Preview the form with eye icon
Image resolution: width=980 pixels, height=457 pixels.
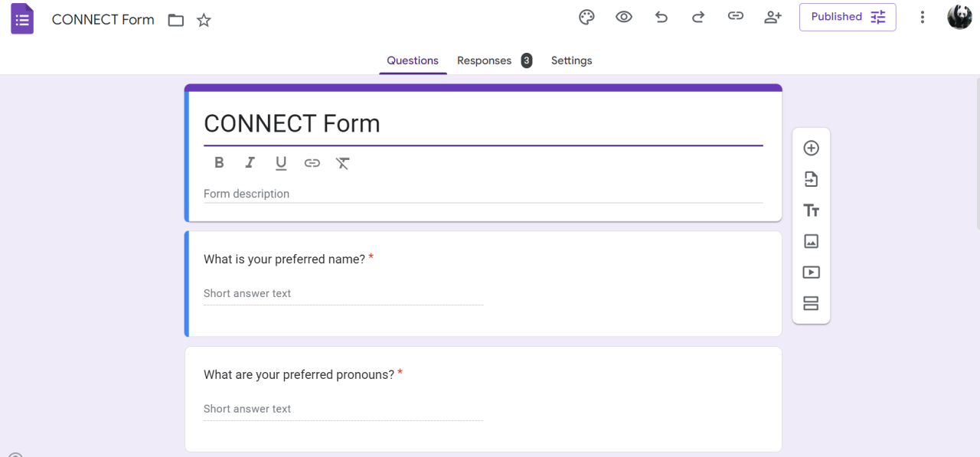pyautogui.click(x=624, y=17)
